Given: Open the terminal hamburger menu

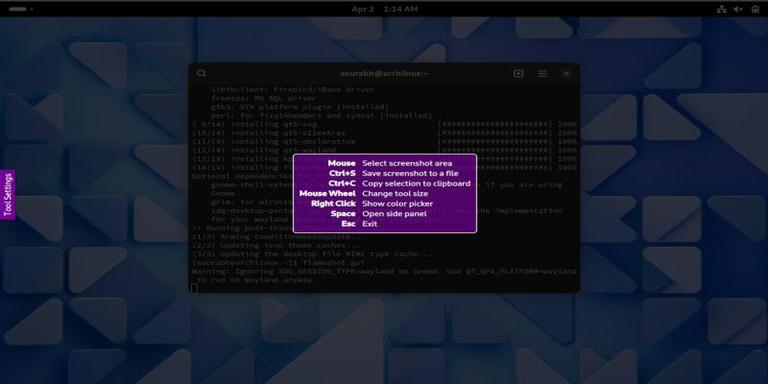Looking at the screenshot, I should (543, 73).
